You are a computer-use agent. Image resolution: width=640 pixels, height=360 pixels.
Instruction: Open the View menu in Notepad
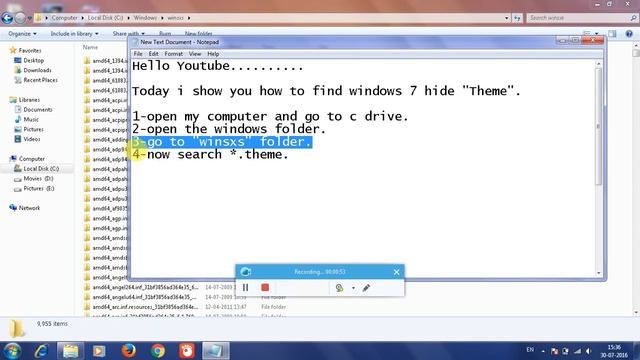tap(195, 54)
